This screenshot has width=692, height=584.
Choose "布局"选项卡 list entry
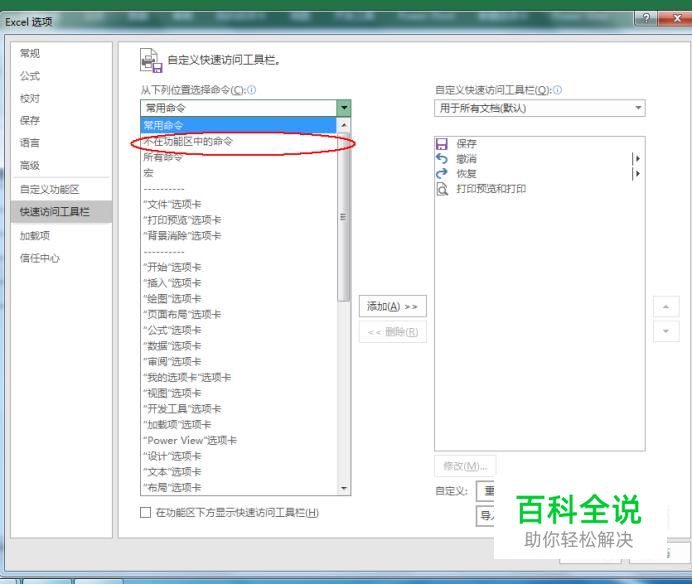[239, 487]
